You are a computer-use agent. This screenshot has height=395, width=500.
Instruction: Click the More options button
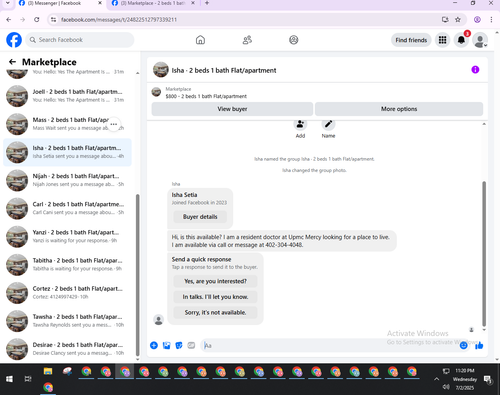tap(399, 109)
